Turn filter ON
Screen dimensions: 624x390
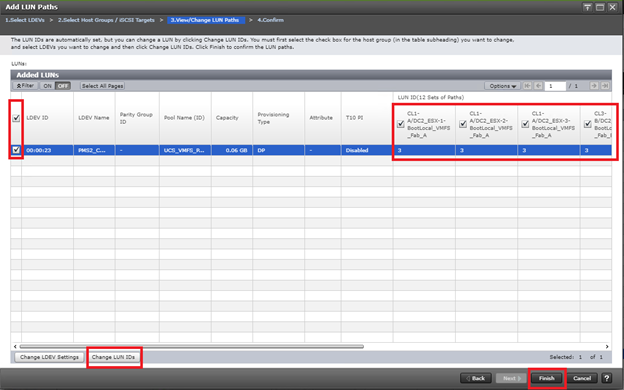pyautogui.click(x=47, y=86)
